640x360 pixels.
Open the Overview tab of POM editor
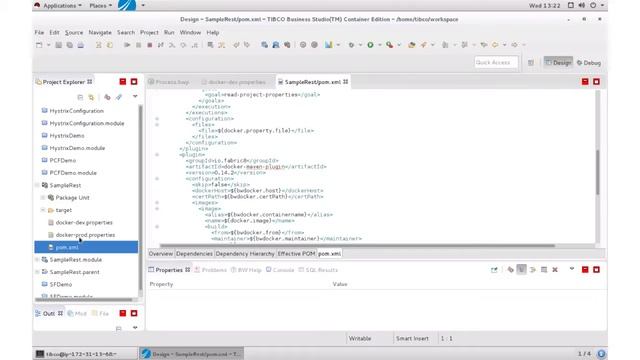160,253
